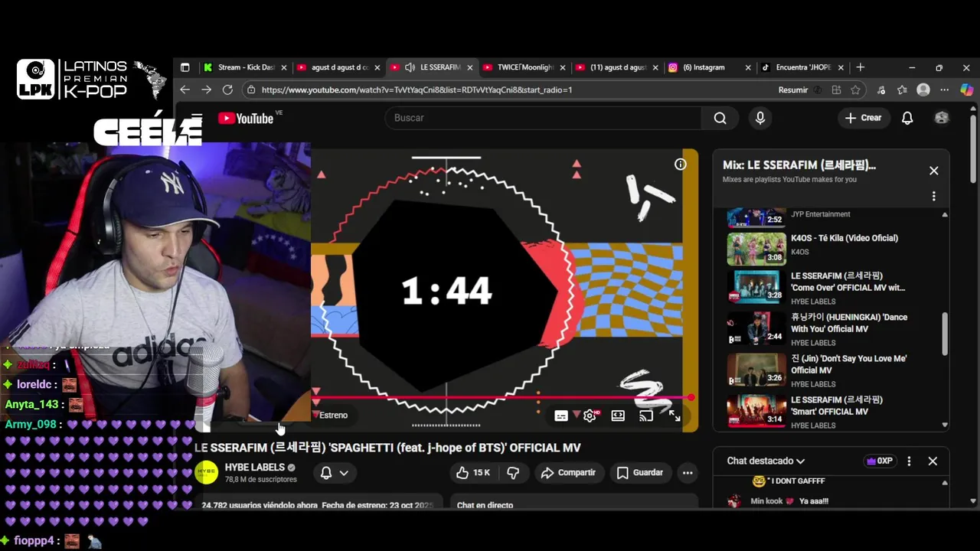
Task: Switch to Stream - Kick Dashboard tab
Action: point(245,67)
